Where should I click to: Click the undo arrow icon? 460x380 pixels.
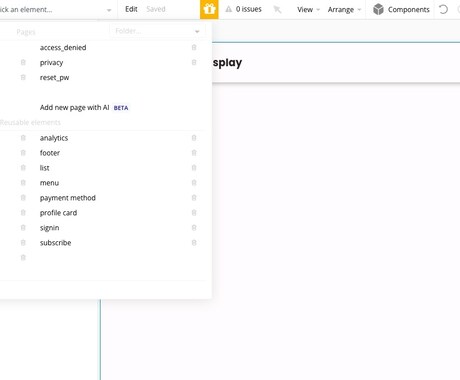443,9
